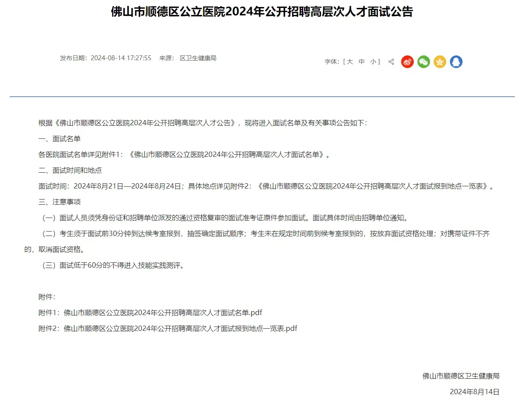Click the 字体 font label
The width and height of the screenshot is (532, 410).
[330, 62]
